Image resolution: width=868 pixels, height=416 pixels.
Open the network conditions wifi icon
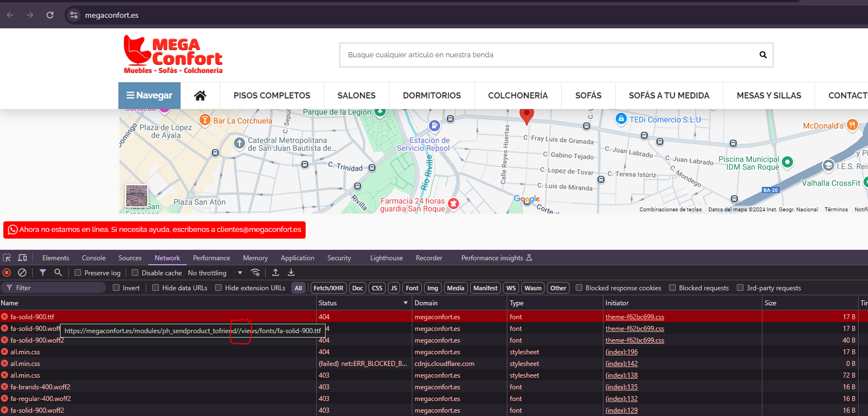(256, 273)
